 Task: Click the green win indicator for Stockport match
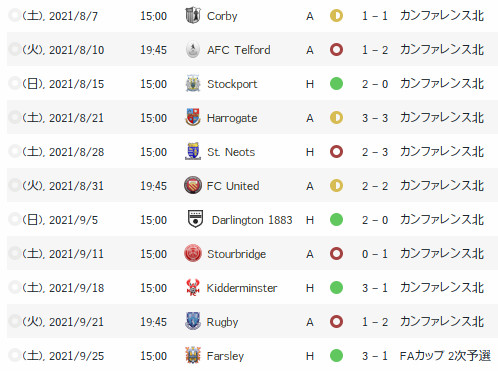coord(336,84)
